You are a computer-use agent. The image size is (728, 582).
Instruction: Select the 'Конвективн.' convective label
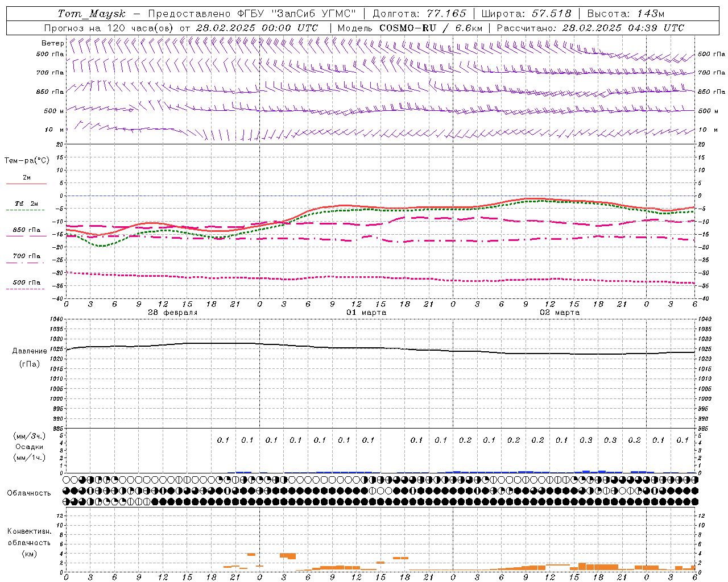(x=30, y=531)
